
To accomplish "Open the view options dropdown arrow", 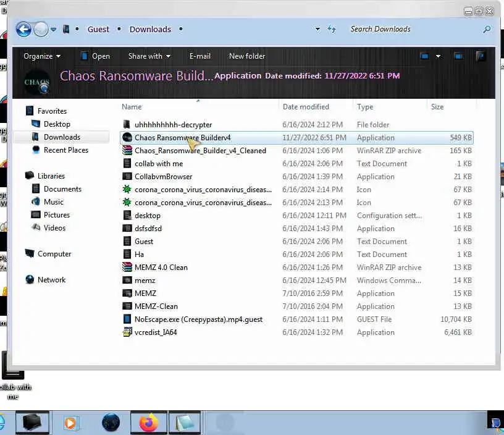I will (438, 57).
